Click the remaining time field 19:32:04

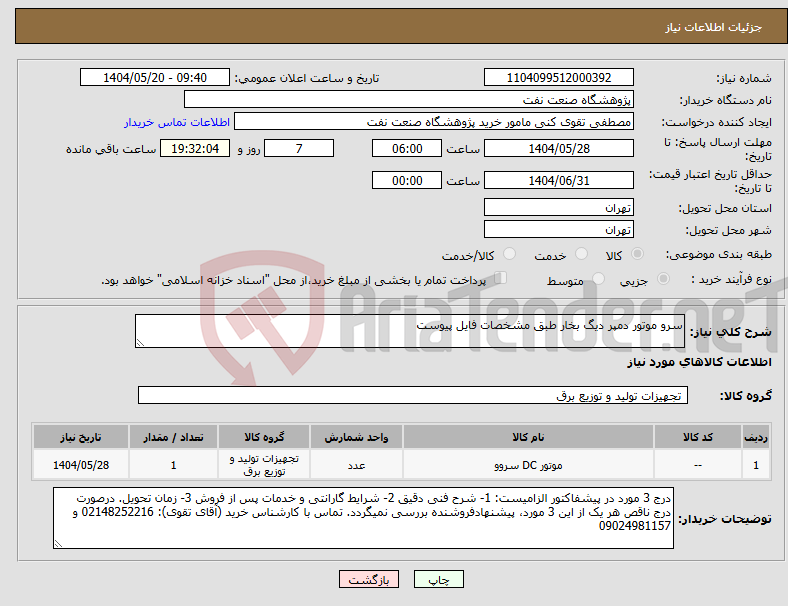point(195,148)
